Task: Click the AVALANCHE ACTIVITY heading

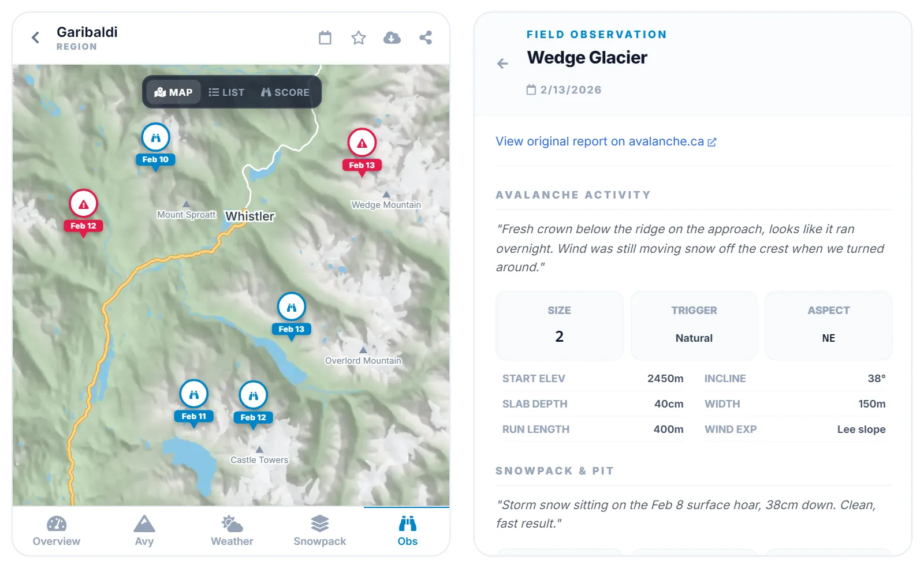Action: click(x=573, y=195)
